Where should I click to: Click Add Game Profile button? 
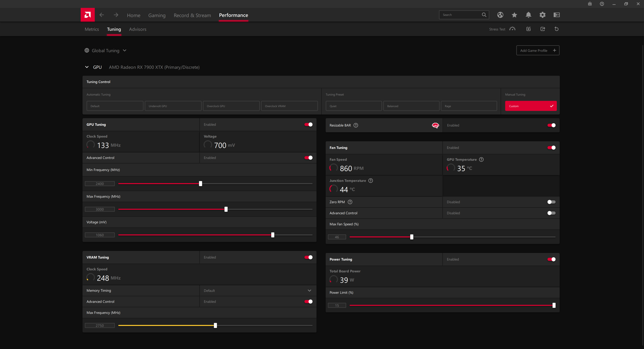(x=538, y=50)
